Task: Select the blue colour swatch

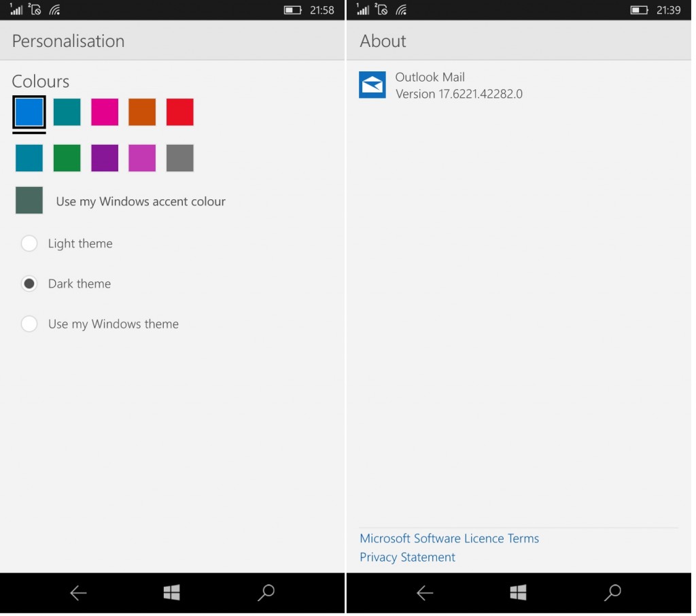Action: click(x=29, y=112)
